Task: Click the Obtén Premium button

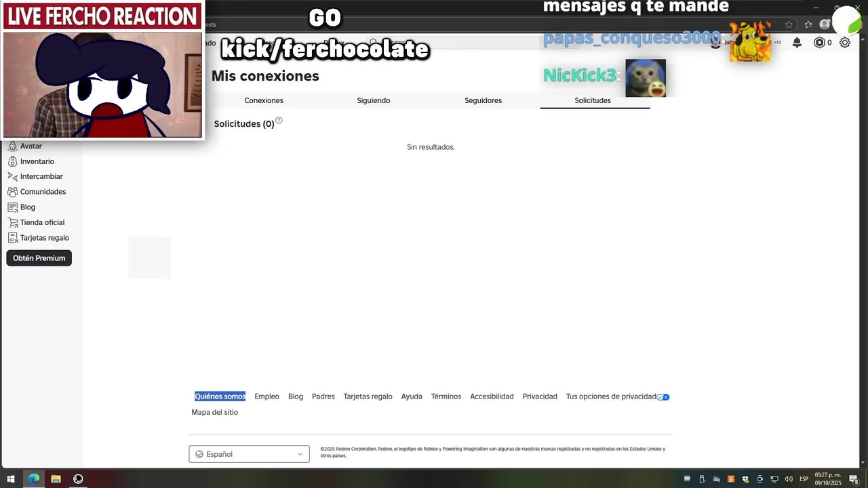Action: (x=39, y=258)
